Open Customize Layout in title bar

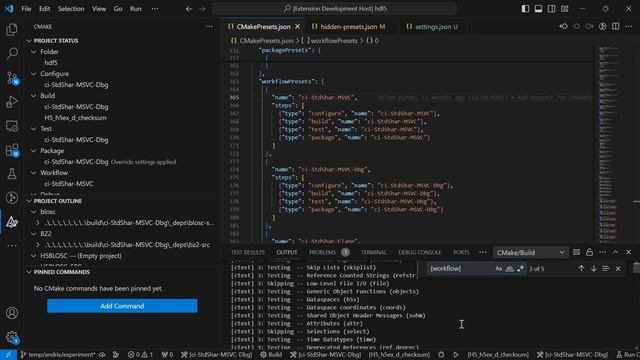point(564,9)
